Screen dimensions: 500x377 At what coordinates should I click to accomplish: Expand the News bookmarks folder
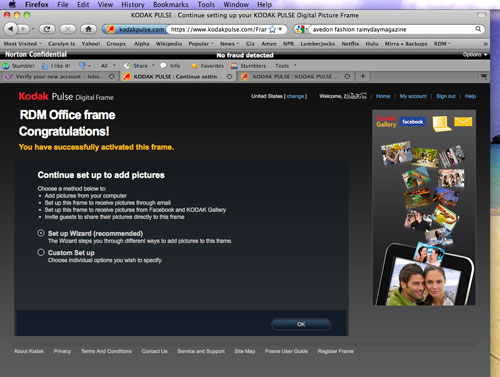[229, 44]
